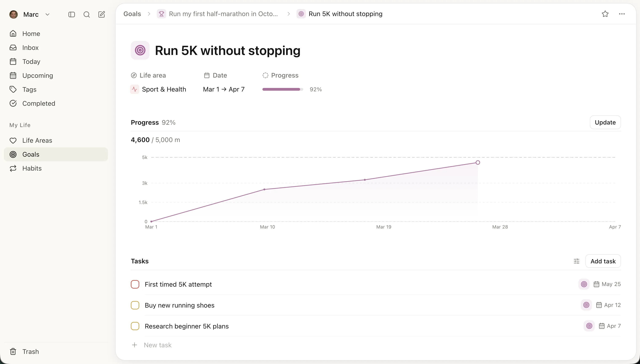Screen dimensions: 640x364
Task: Open the more options menu for this goal
Action: (x=622, y=14)
